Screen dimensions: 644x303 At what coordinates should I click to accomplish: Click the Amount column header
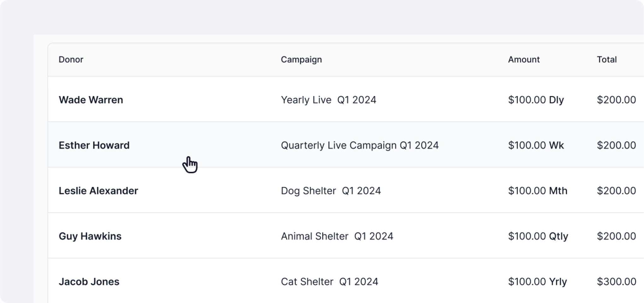524,60
